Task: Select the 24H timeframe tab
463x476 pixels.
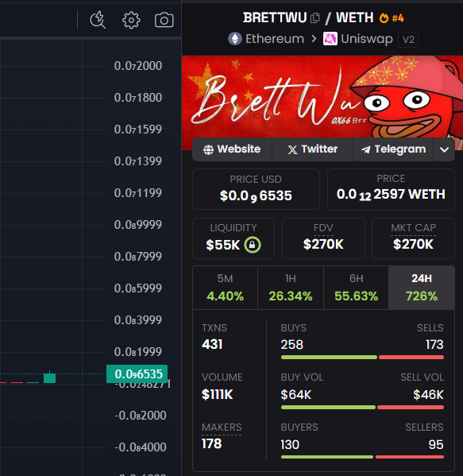Action: [x=422, y=288]
